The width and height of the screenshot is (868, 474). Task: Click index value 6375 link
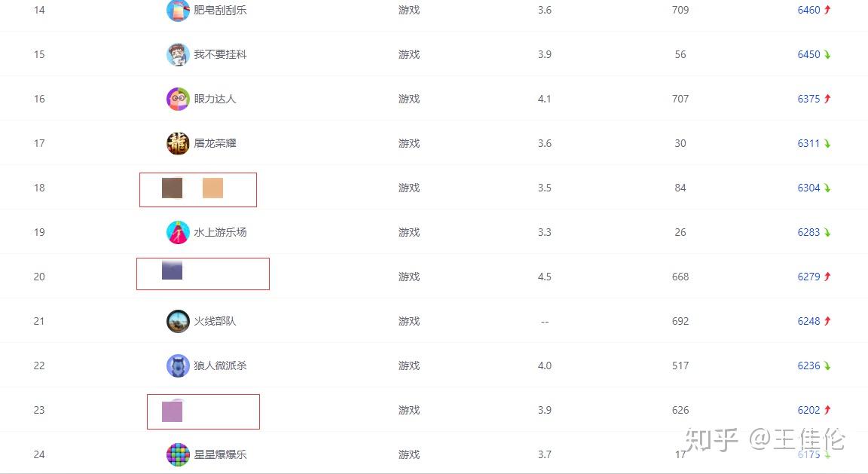pyautogui.click(x=808, y=99)
